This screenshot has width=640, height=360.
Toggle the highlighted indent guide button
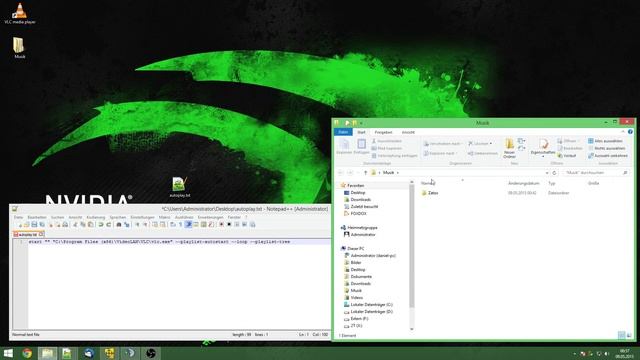tap(188, 224)
